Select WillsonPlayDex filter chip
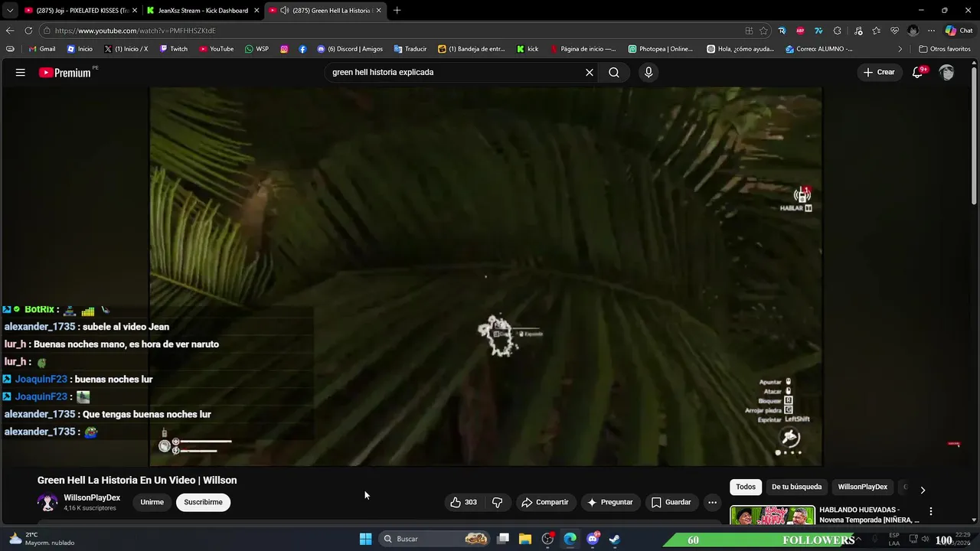The width and height of the screenshot is (980, 551). (862, 487)
